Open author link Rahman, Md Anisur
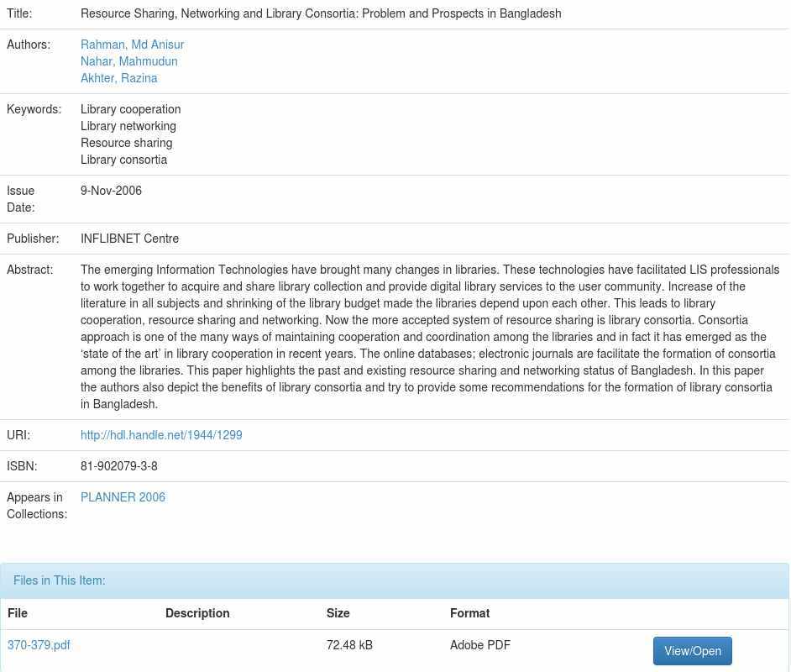 (x=132, y=45)
